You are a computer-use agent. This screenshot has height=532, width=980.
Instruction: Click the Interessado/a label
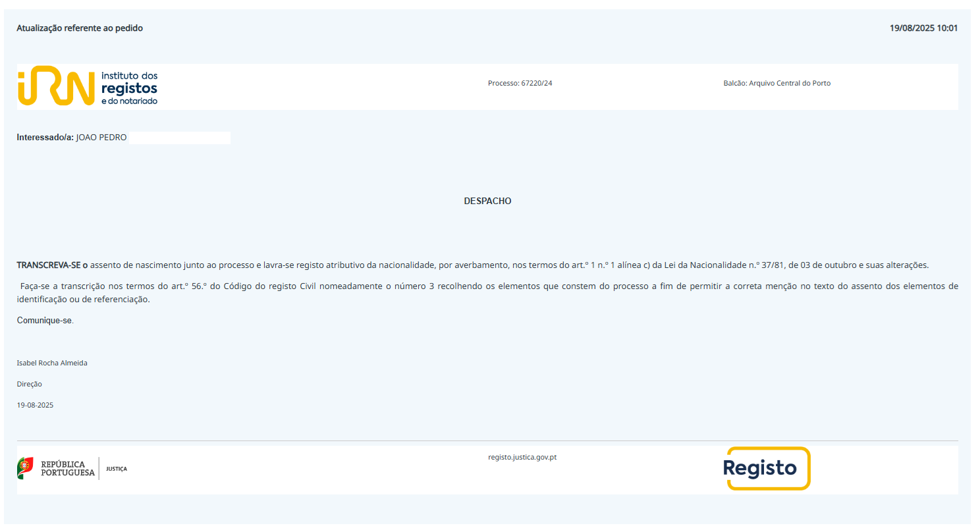pos(45,138)
